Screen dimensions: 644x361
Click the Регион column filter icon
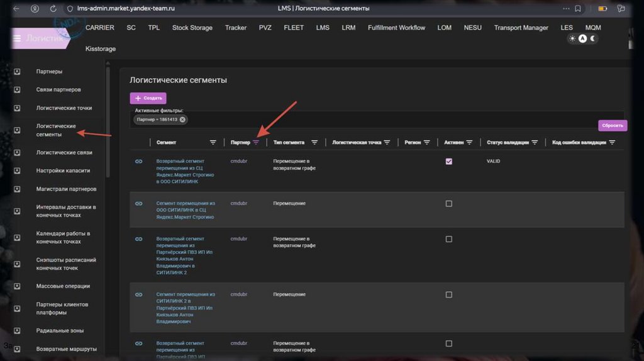click(427, 143)
